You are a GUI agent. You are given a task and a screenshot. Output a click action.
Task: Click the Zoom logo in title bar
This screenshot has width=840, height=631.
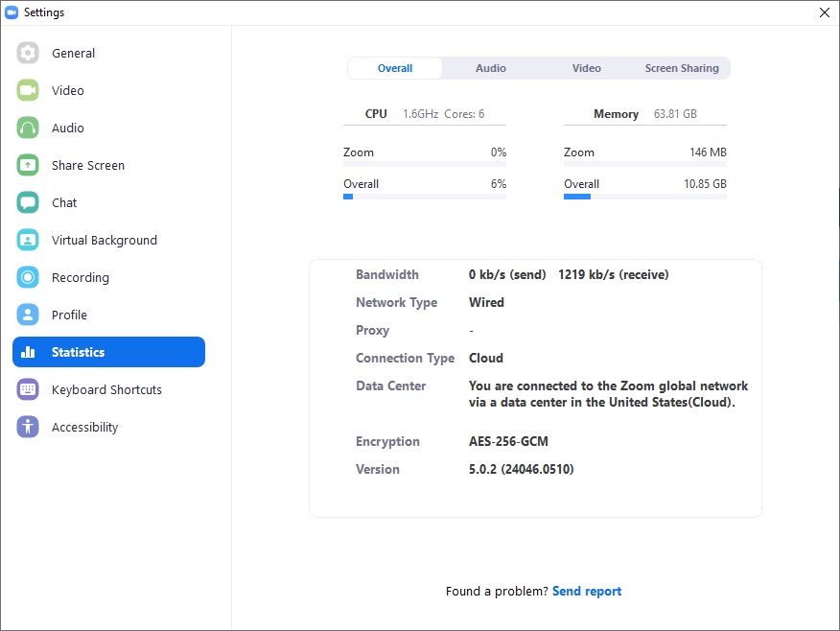pyautogui.click(x=12, y=12)
